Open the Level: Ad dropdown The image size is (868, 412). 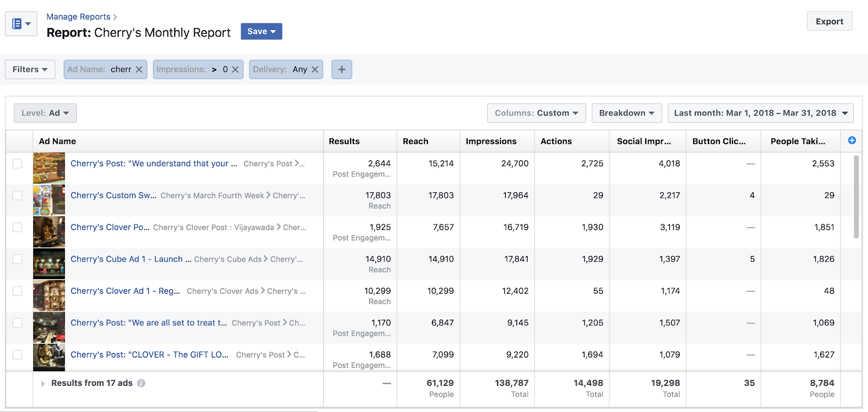point(45,113)
